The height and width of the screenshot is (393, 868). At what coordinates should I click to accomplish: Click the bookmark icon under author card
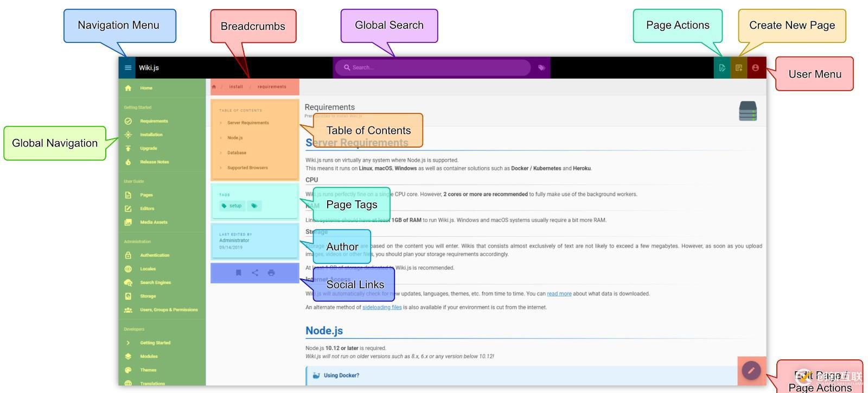[x=239, y=272]
